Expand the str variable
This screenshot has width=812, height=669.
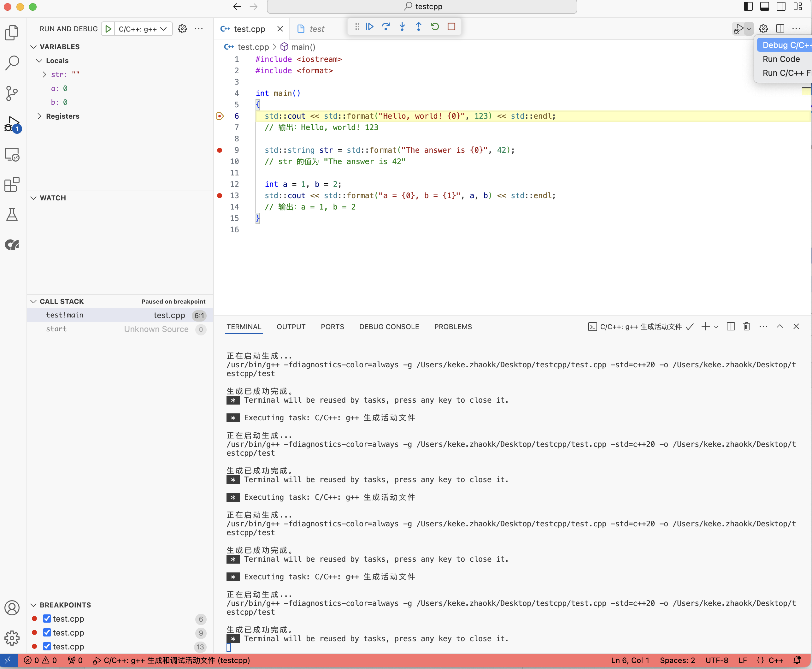[44, 74]
